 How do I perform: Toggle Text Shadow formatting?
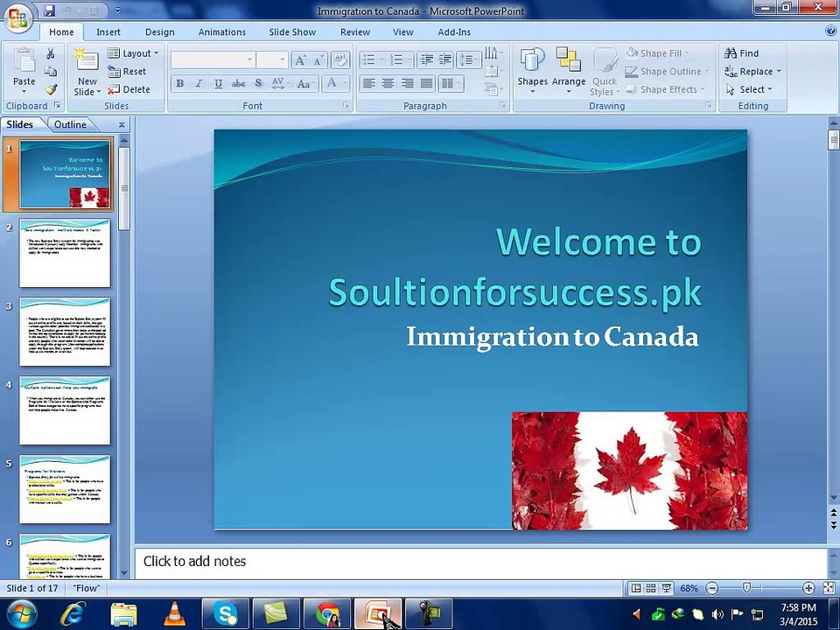pos(258,84)
